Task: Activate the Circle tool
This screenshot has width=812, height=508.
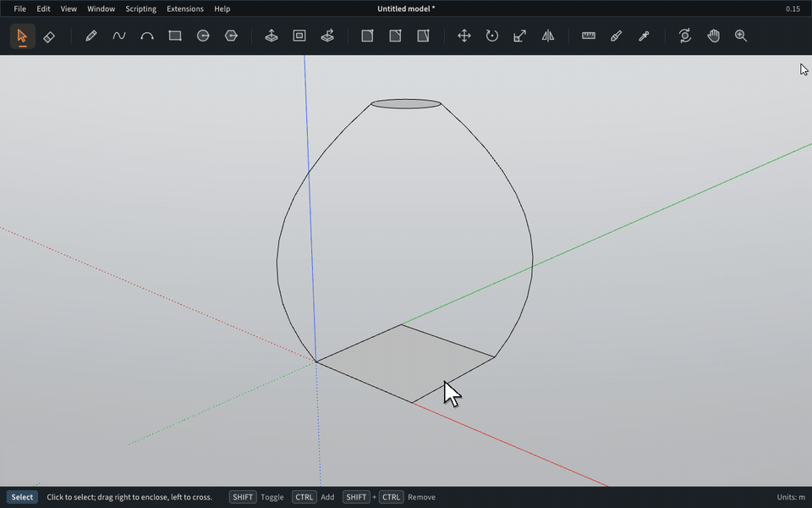Action: coord(203,36)
